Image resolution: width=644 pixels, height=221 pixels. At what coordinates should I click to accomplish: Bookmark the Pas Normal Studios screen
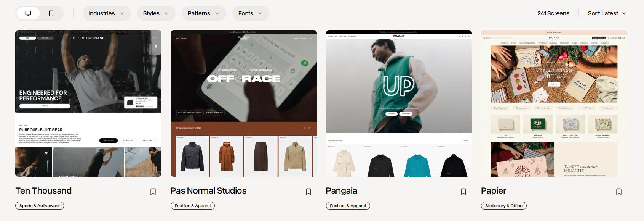tap(308, 192)
